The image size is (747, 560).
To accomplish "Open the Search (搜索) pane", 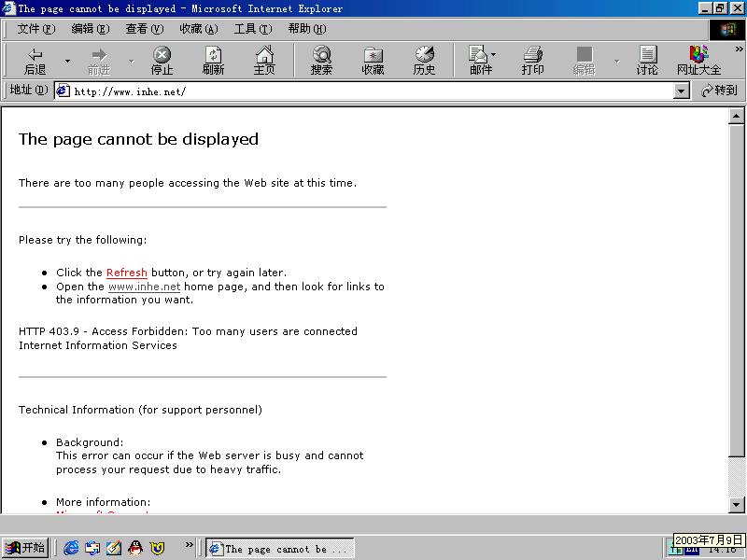I will [321, 62].
